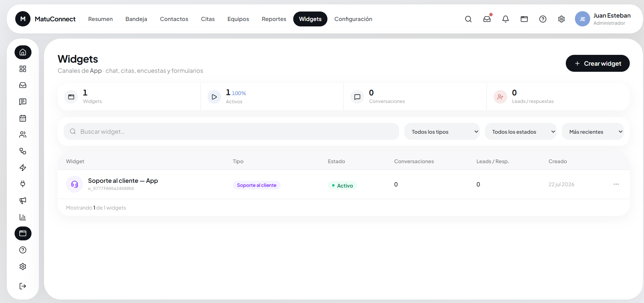Open the plug integrations icon in the sidebar
The width and height of the screenshot is (644, 303).
23,184
